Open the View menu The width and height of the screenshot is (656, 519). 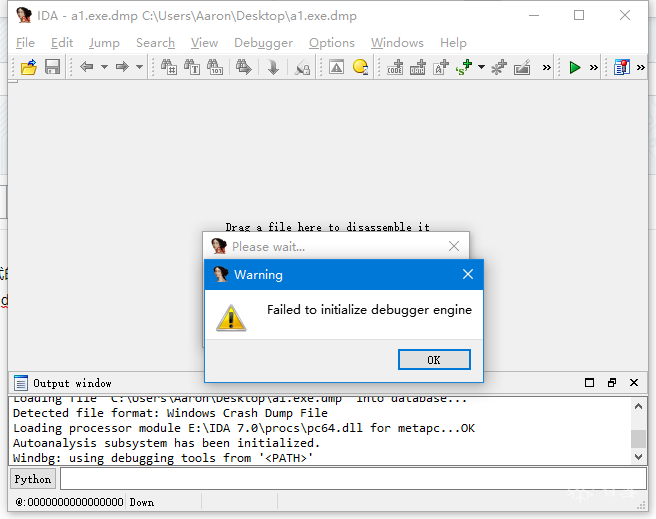point(204,43)
